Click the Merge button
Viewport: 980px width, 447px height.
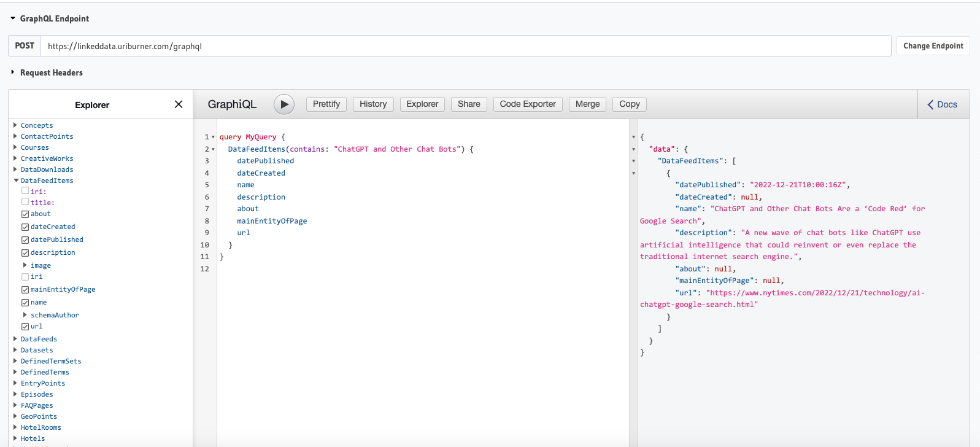[x=587, y=104]
